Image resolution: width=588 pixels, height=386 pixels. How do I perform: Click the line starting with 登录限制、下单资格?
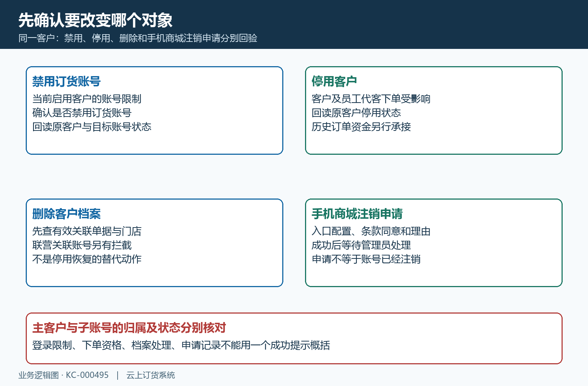(x=181, y=345)
